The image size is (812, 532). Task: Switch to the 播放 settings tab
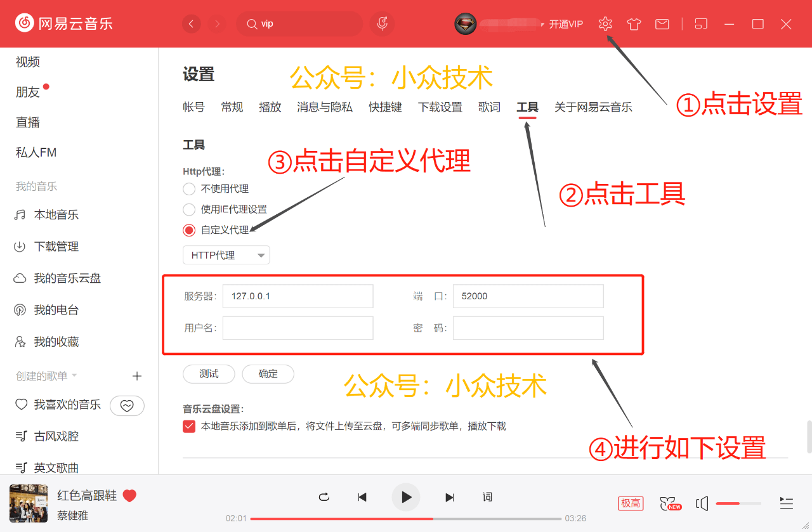click(x=270, y=107)
